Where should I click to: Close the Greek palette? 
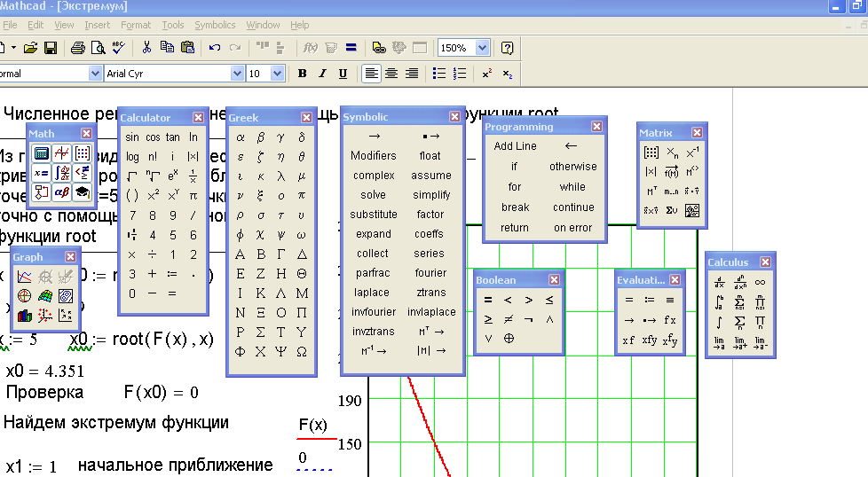306,118
